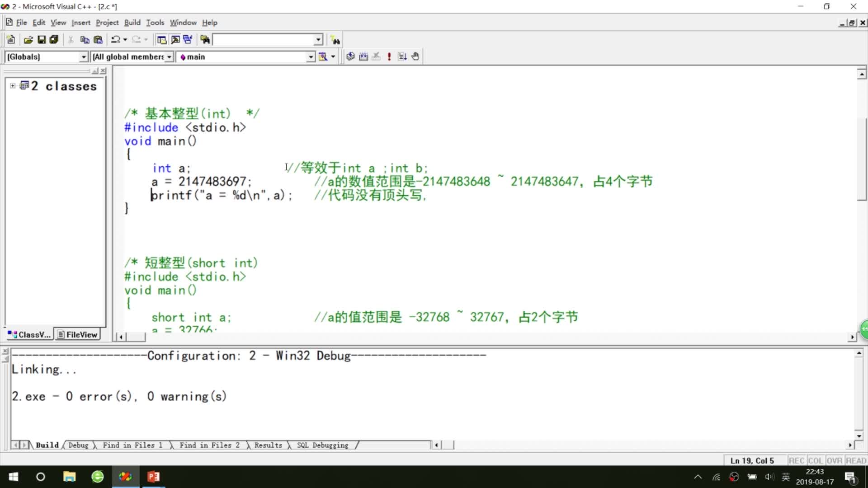Toggle the Workspace window toolbar button
This screenshot has width=868, height=488.
click(161, 40)
